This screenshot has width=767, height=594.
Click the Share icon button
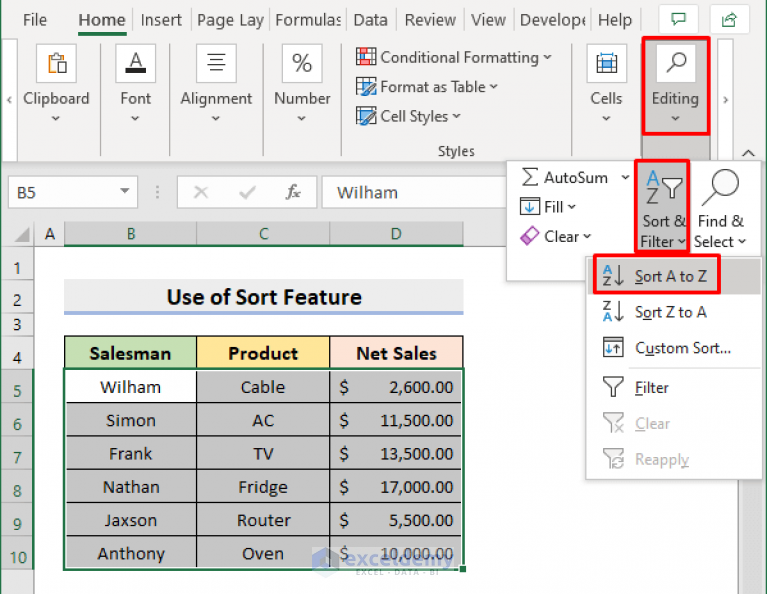(728, 19)
